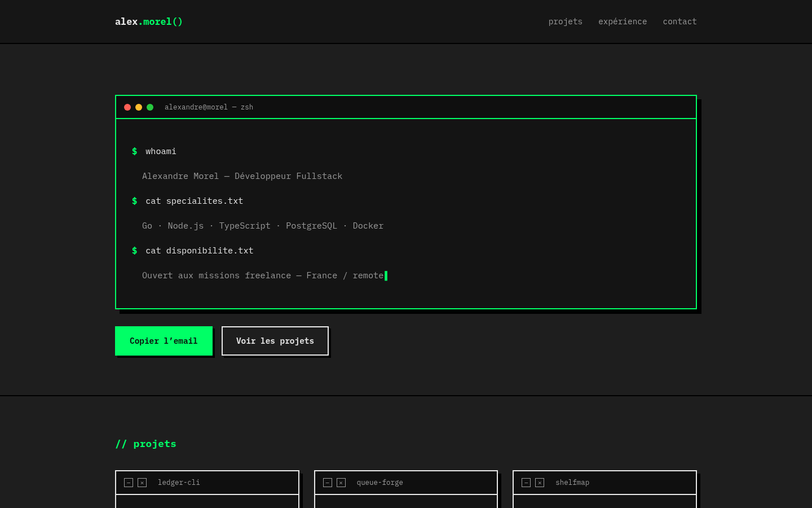Click the green dot in terminal title bar
This screenshot has width=812, height=508.
(x=150, y=107)
